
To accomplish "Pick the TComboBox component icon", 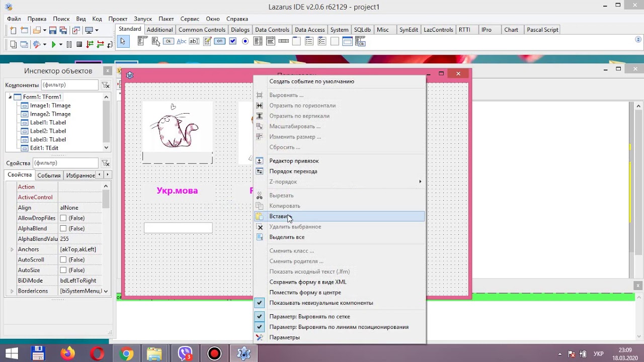I will [271, 41].
